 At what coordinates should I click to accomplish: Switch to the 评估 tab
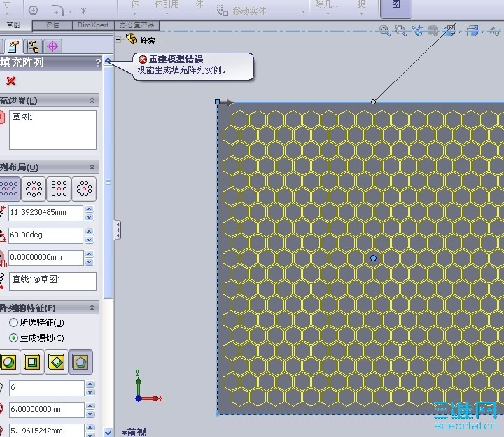click(52, 25)
